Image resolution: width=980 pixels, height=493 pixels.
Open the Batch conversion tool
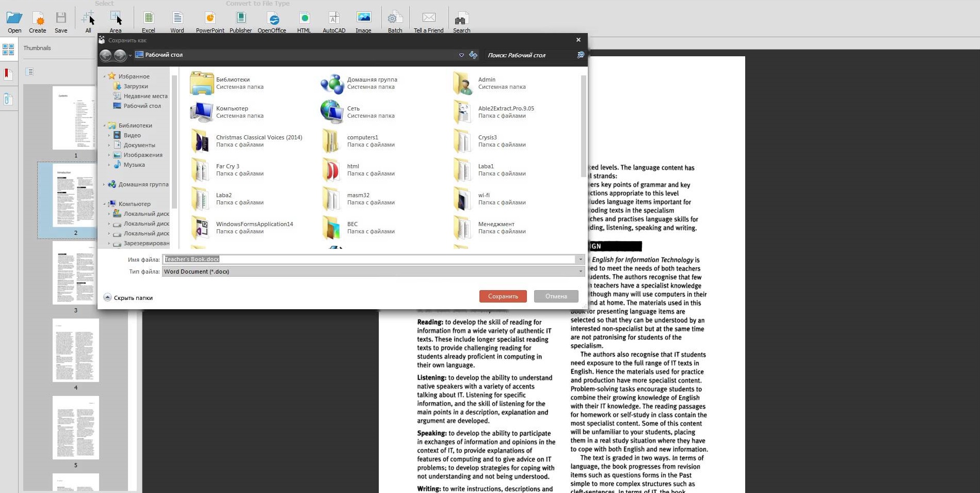pos(395,22)
